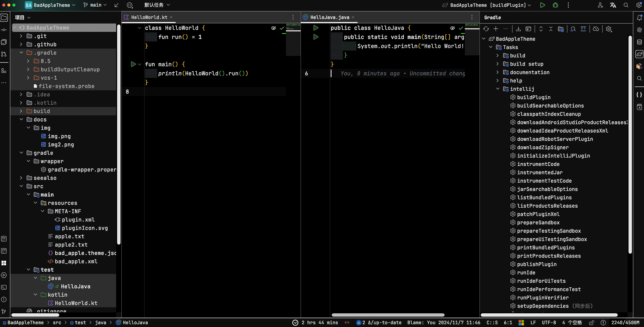The width and height of the screenshot is (644, 327).
Task: Click run gutter icon beside public class HelloJava
Action: tap(316, 28)
